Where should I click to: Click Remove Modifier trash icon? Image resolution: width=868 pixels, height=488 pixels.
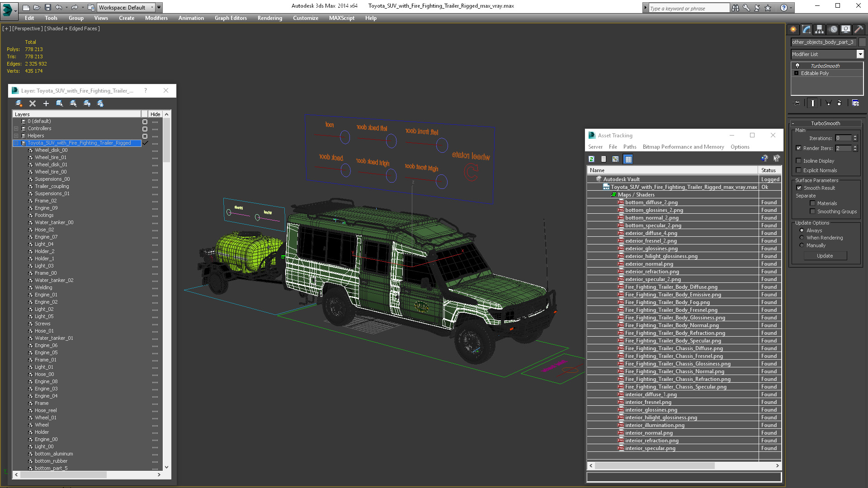(x=840, y=103)
